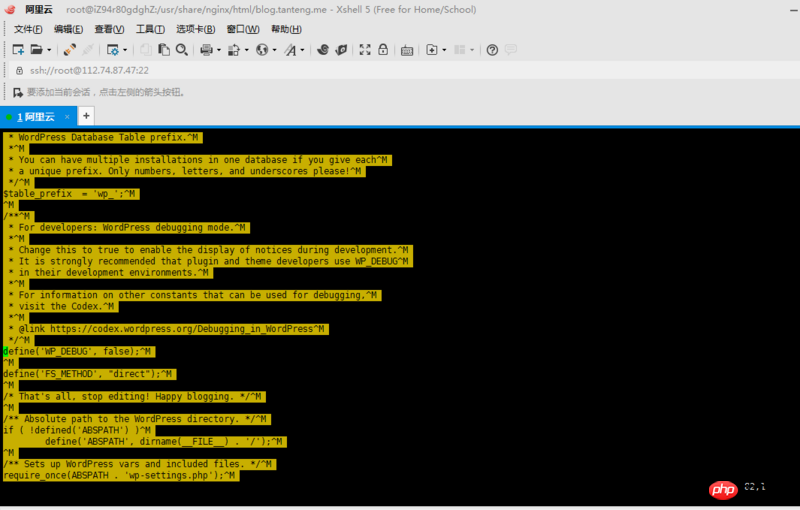
Task: Click the define('WP_DEBUG', false) line
Action: pyautogui.click(x=79, y=351)
